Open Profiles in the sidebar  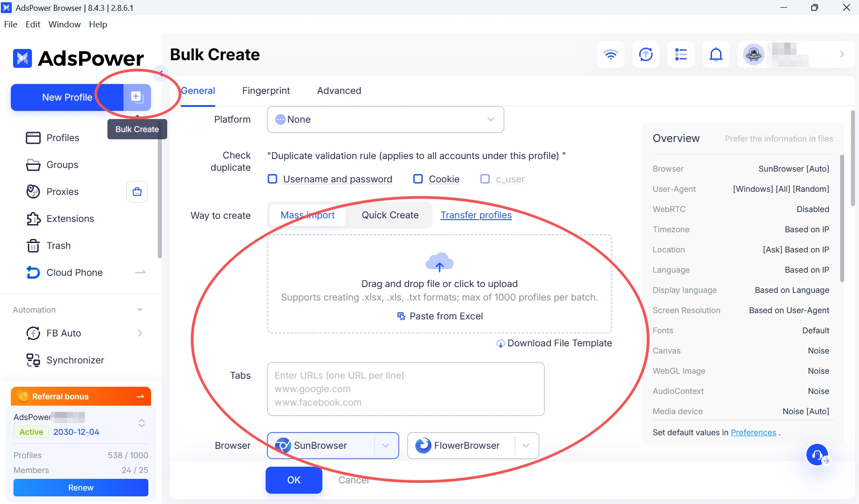click(x=63, y=137)
